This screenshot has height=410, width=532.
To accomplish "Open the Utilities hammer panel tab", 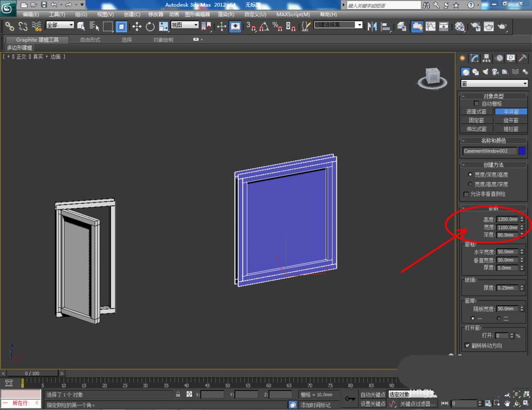I will pyautogui.click(x=523, y=58).
